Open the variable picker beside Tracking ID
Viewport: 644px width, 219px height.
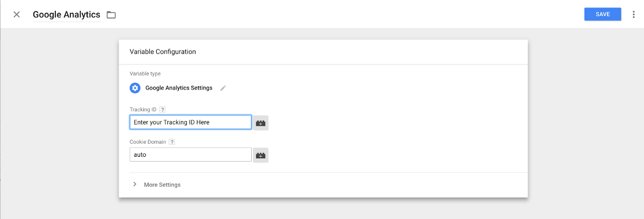(261, 123)
